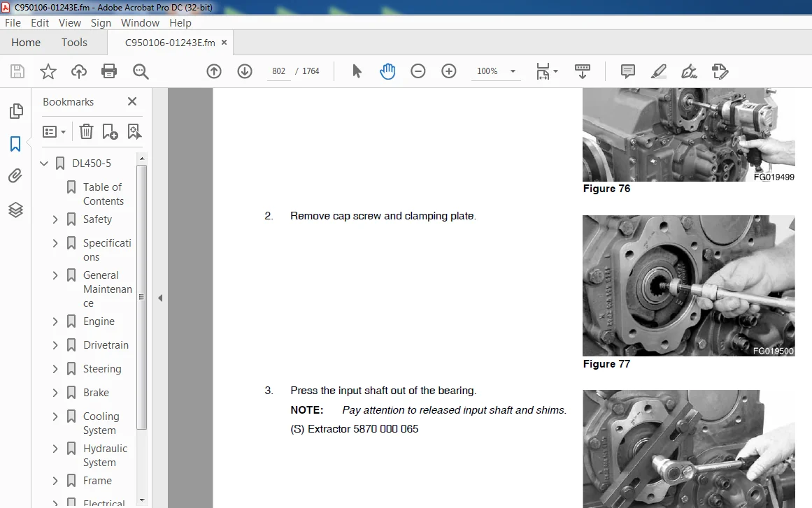Delete selected bookmark with trash icon
Screen dimensions: 812x508
pos(86,131)
